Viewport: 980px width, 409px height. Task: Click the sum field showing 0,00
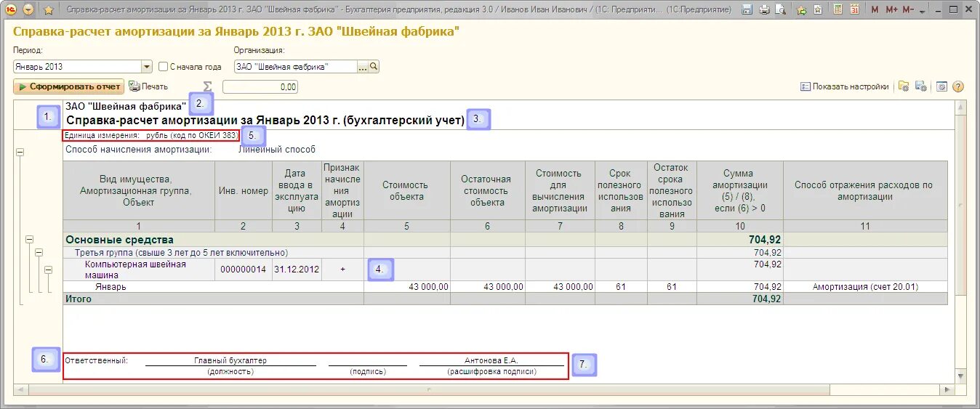click(260, 86)
